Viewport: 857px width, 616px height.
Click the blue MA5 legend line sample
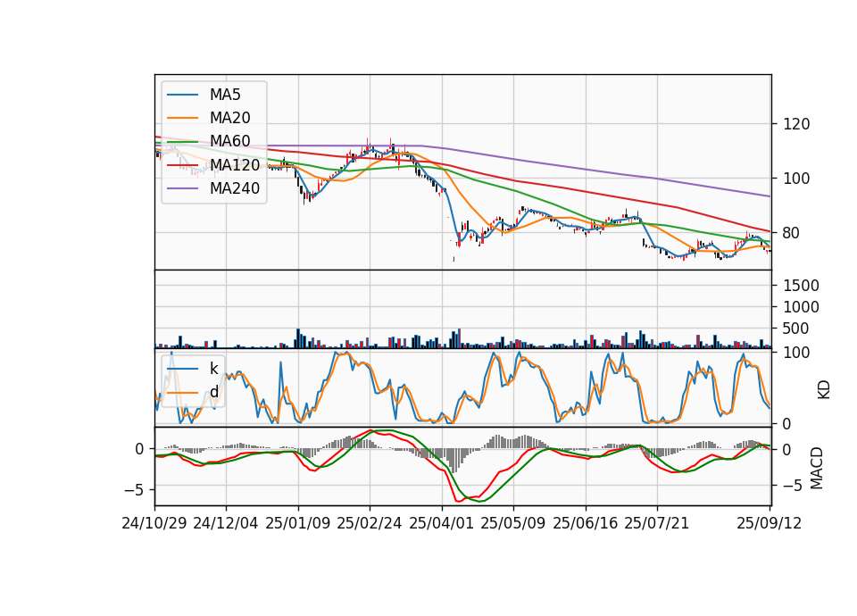coord(182,95)
